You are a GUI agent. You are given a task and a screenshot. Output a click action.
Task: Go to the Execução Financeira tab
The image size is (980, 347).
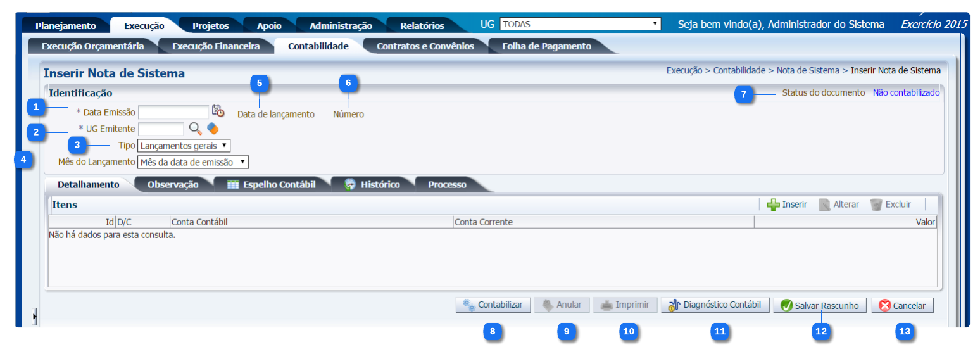click(216, 46)
